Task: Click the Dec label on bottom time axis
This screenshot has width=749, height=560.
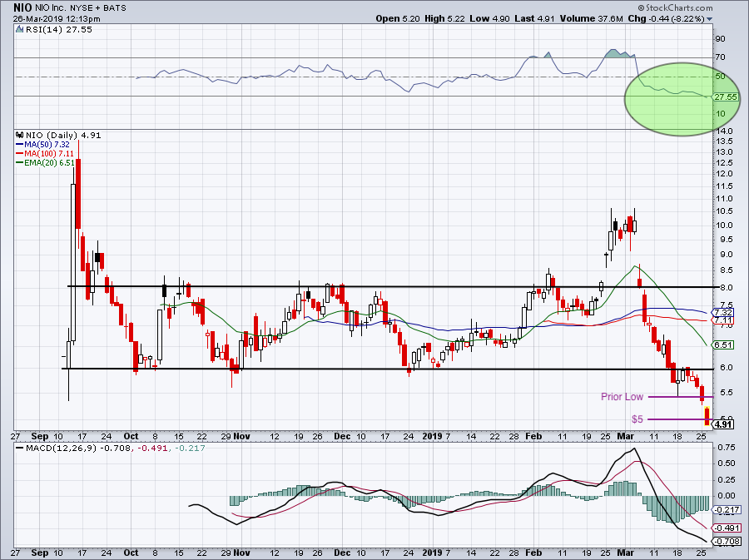Action: coord(343,553)
